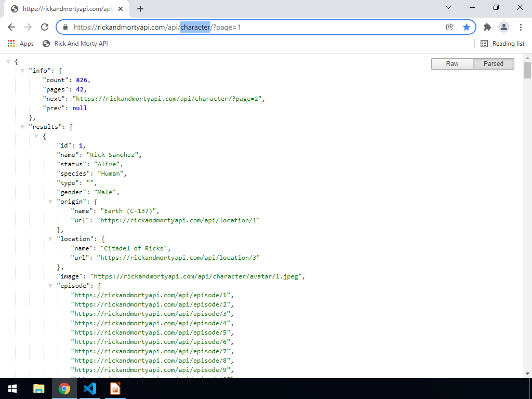This screenshot has width=532, height=399.
Task: Collapse the first result object triangle
Action: click(36, 137)
